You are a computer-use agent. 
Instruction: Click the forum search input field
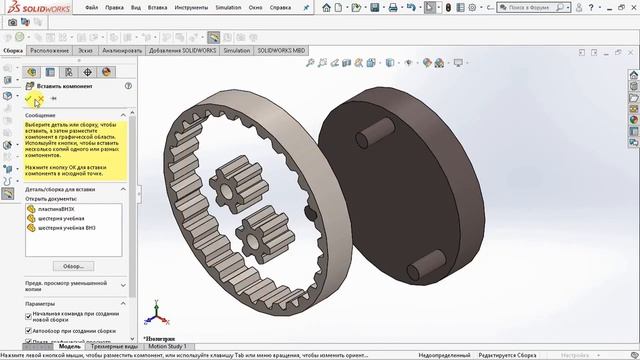[x=529, y=7]
